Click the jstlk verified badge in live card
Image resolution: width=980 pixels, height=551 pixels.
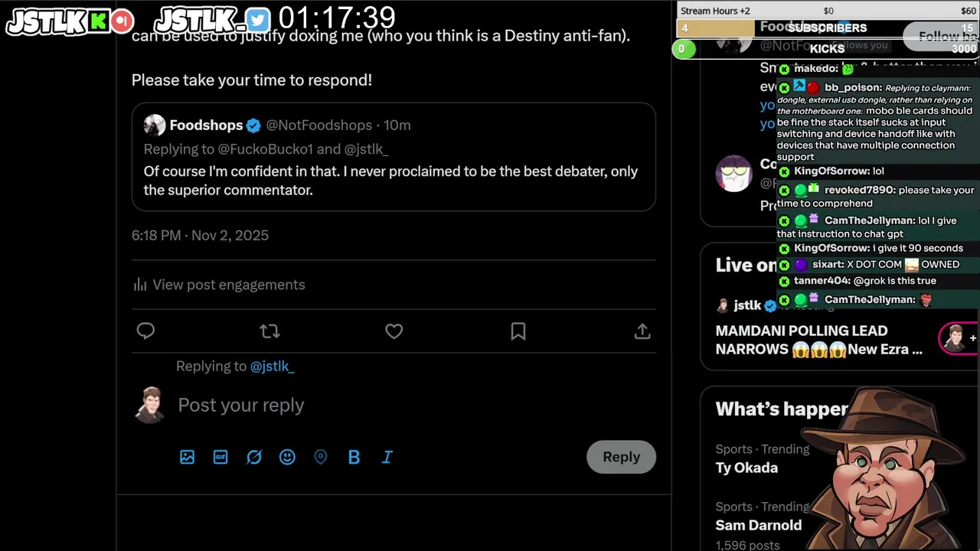tap(770, 305)
